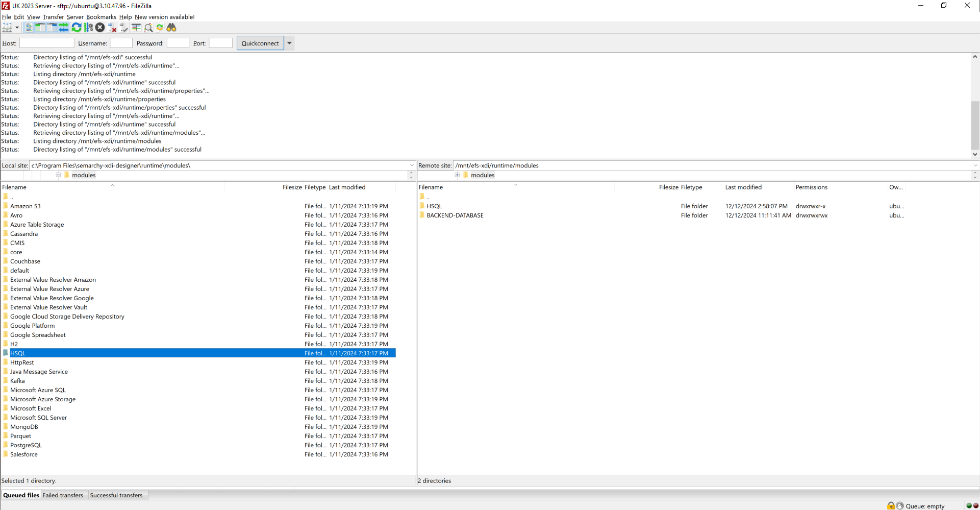Click the Quickconnect button
The height and width of the screenshot is (510, 980).
(260, 43)
